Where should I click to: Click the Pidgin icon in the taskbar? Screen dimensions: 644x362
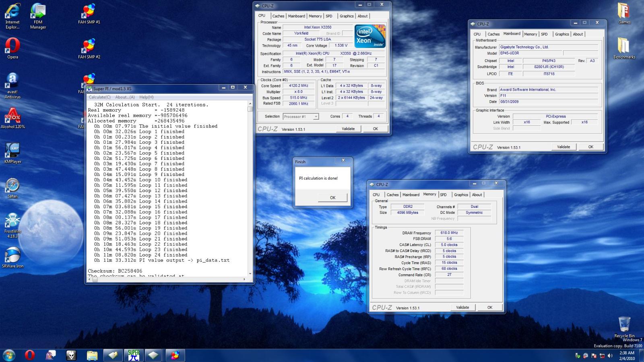(51, 355)
